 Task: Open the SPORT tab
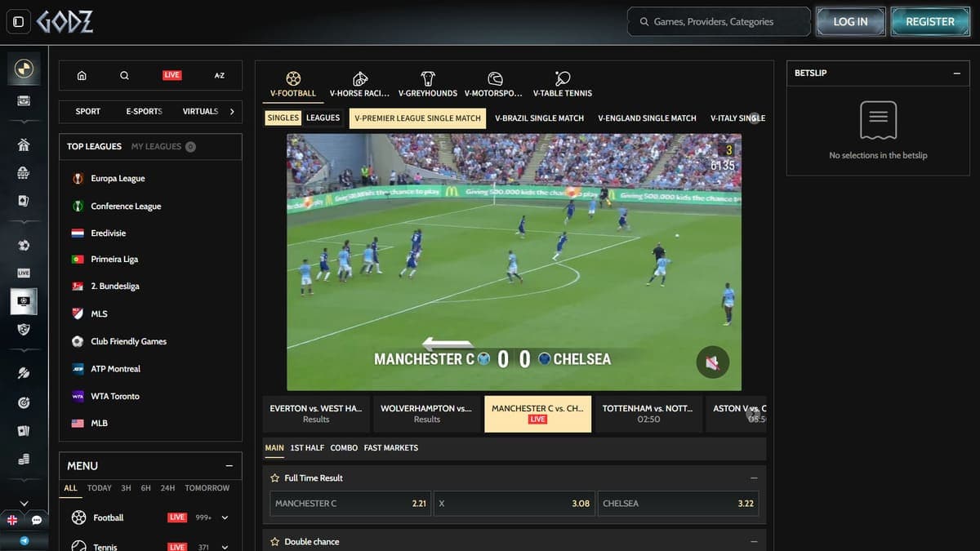pyautogui.click(x=87, y=112)
